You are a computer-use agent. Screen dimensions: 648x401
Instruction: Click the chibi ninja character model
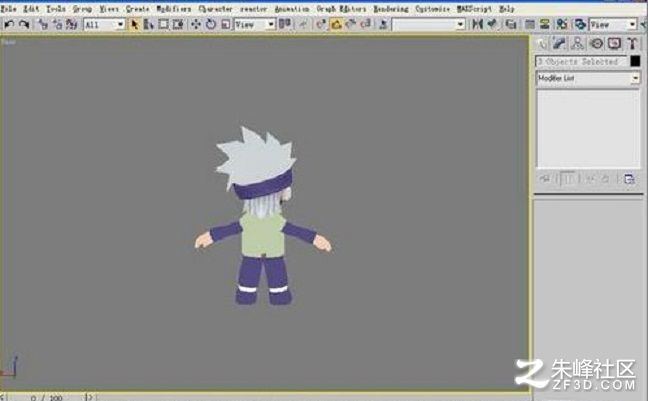point(263,217)
